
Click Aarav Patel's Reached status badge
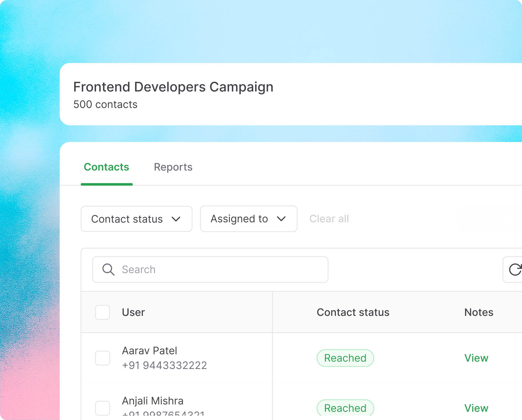[x=345, y=358]
